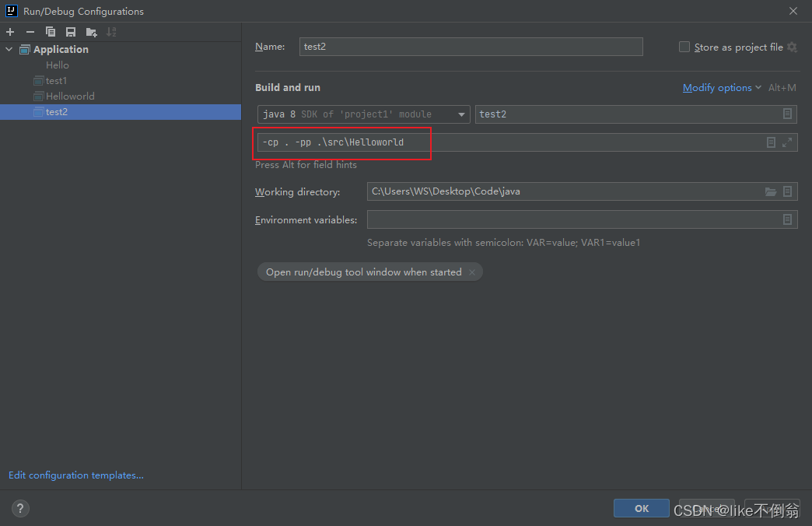Open macro list icon in program arguments field
The image size is (812, 526).
click(771, 142)
